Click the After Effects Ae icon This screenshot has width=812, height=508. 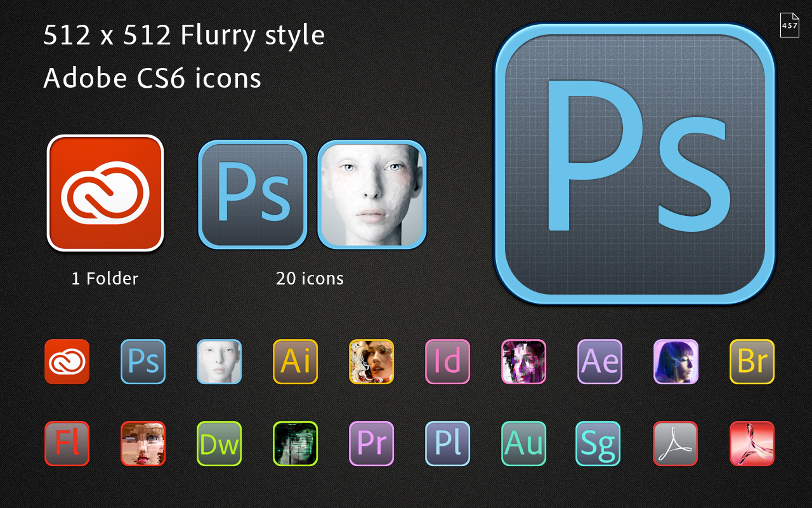point(600,362)
